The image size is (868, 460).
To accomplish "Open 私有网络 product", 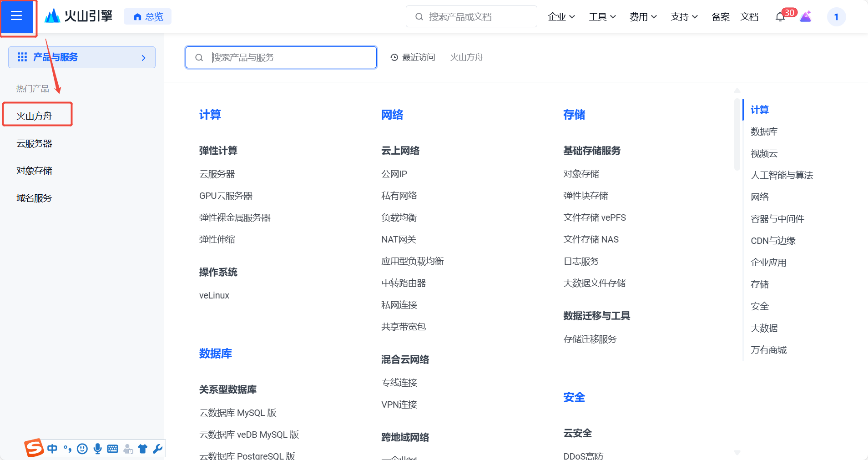I will pyautogui.click(x=399, y=196).
